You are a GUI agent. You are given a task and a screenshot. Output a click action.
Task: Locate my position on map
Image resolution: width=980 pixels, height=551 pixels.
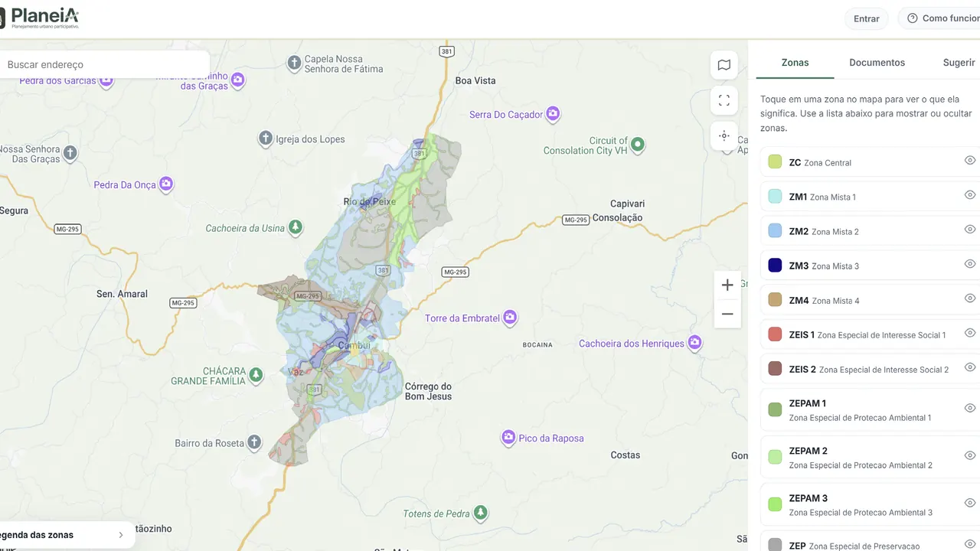[x=724, y=135]
